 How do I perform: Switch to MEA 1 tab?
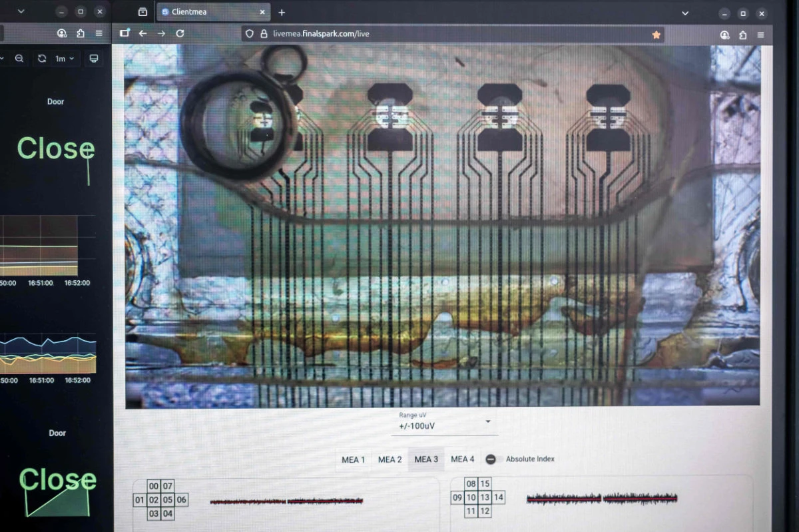point(354,459)
